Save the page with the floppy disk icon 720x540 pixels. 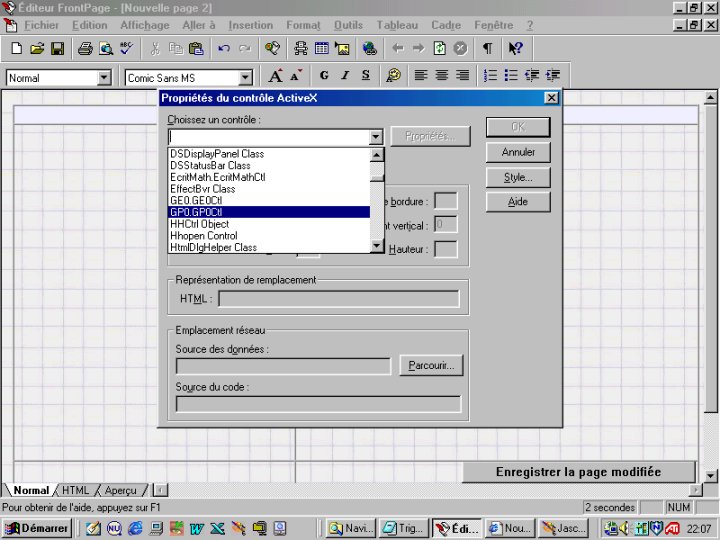pos(57,48)
